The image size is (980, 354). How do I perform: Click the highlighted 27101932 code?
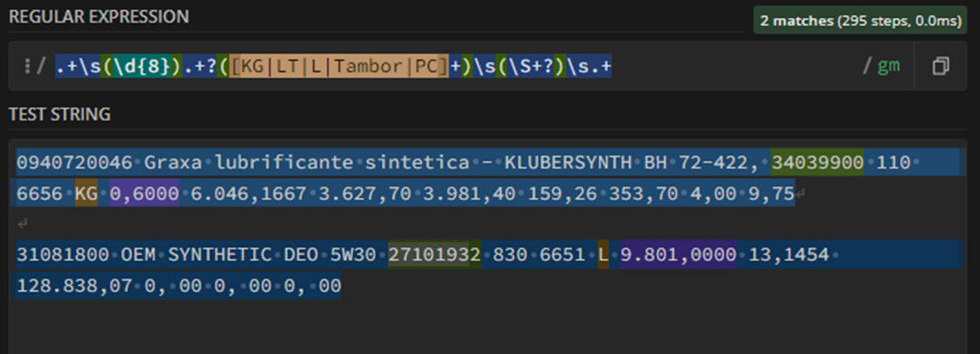435,254
